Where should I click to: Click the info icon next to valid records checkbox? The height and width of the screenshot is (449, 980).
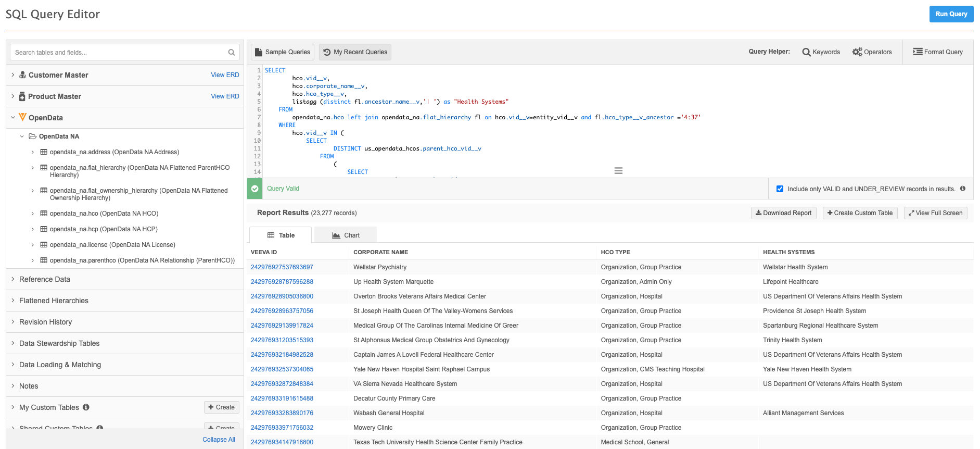pos(963,189)
